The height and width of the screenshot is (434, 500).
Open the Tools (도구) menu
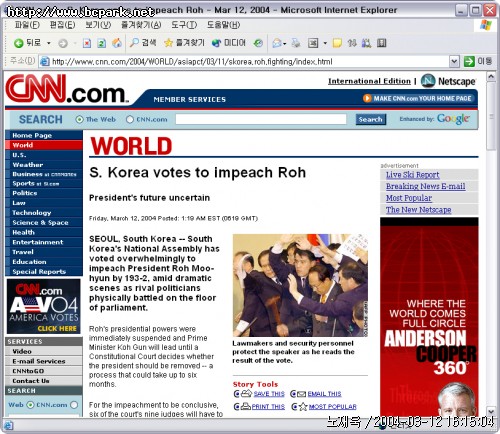(x=184, y=25)
